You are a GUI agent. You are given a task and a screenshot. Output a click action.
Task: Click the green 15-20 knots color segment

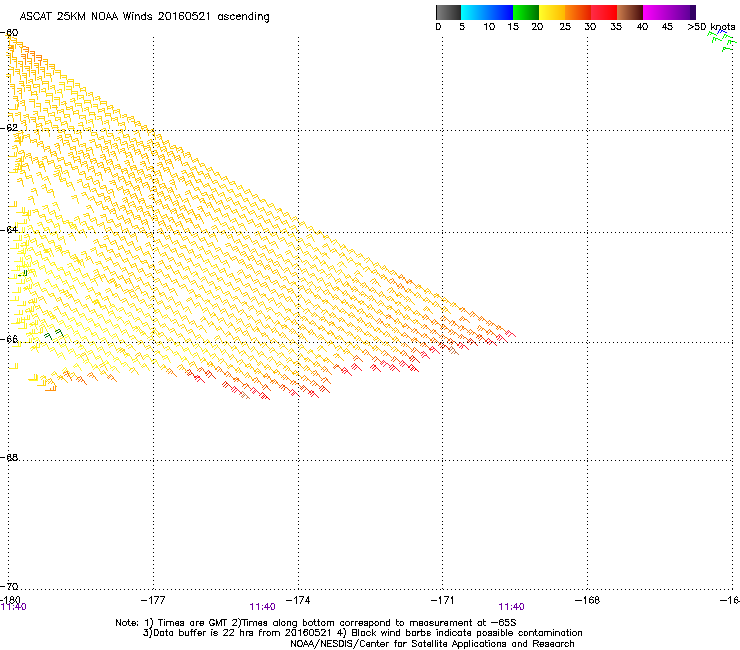[x=526, y=12]
